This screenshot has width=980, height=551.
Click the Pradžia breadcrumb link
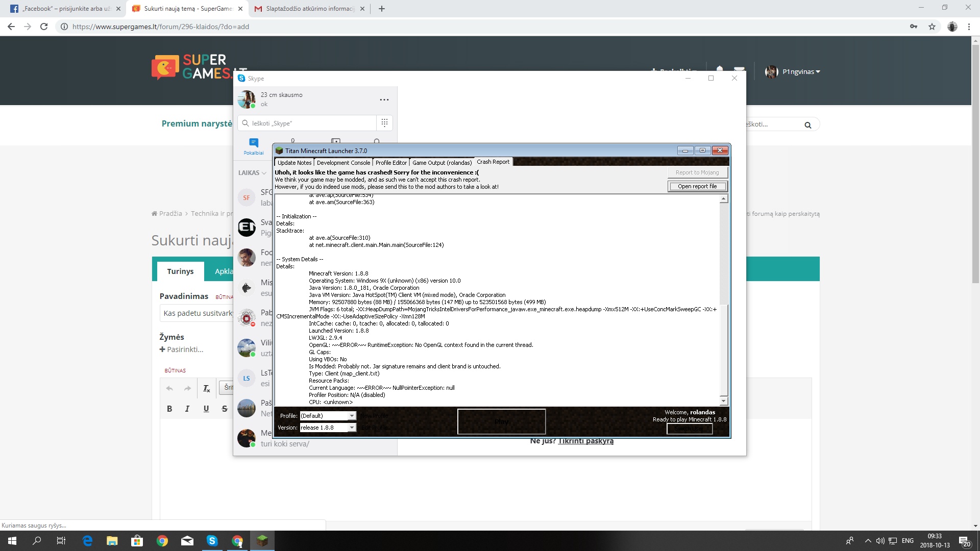pos(167,213)
